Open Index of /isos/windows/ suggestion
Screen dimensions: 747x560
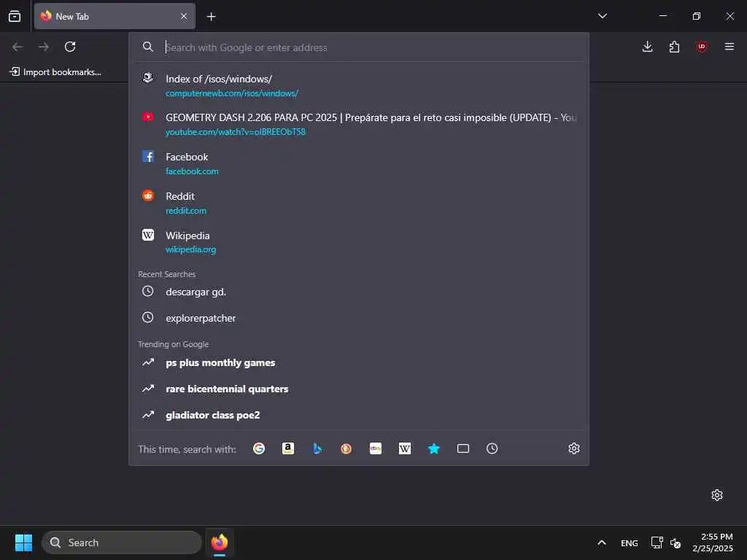pos(359,86)
